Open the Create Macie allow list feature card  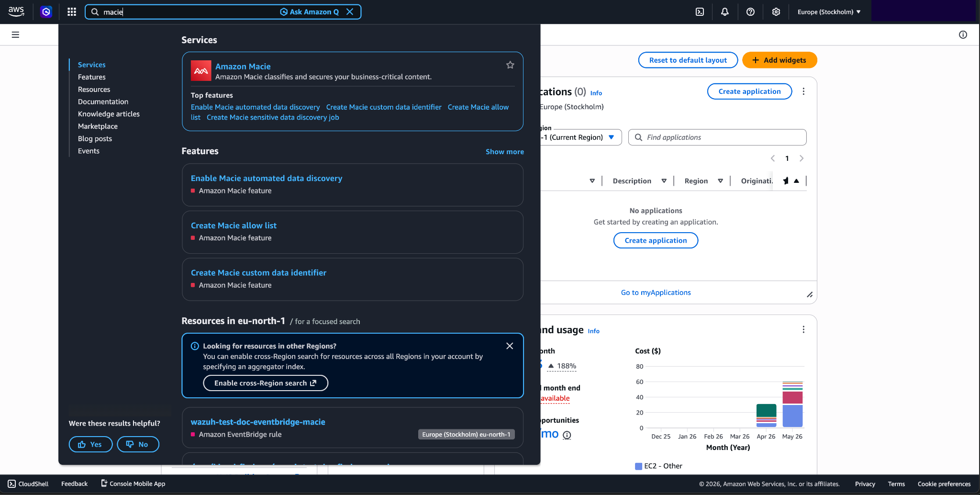(x=353, y=232)
